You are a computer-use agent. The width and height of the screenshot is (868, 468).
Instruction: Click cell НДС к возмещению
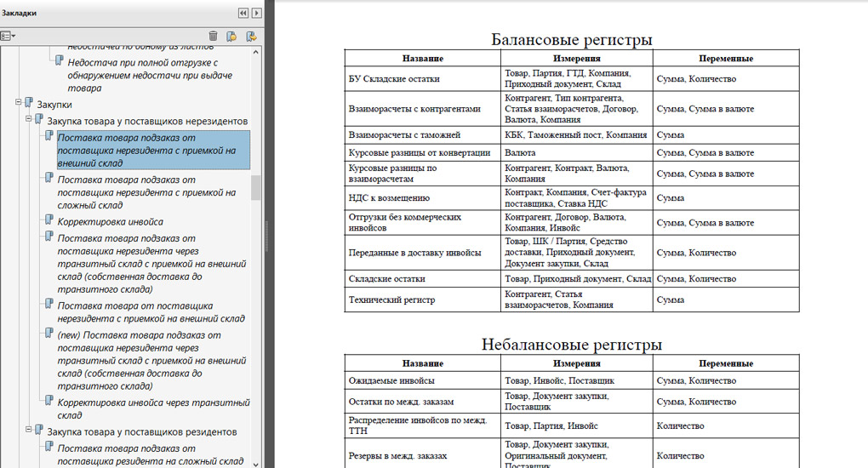[422, 197]
